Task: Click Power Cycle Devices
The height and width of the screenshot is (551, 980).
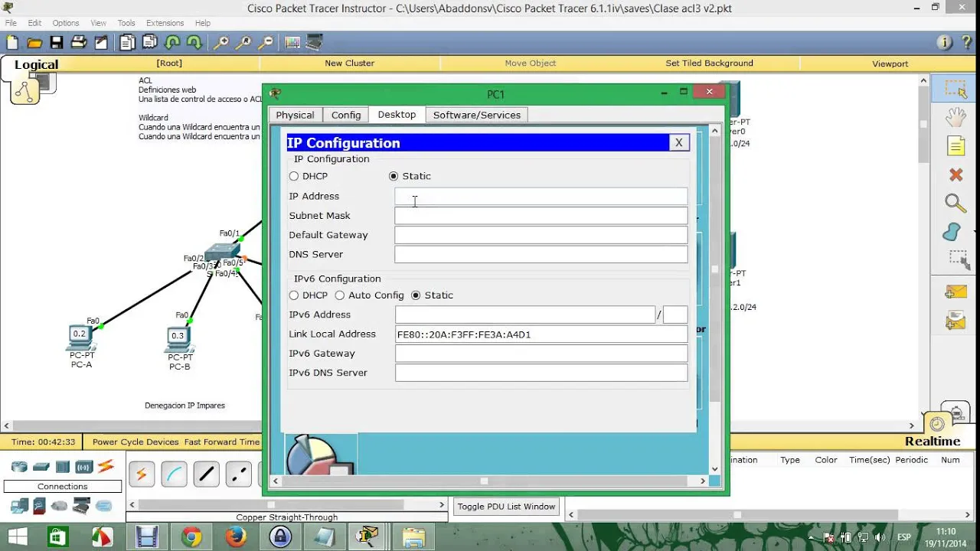Action: (x=136, y=442)
